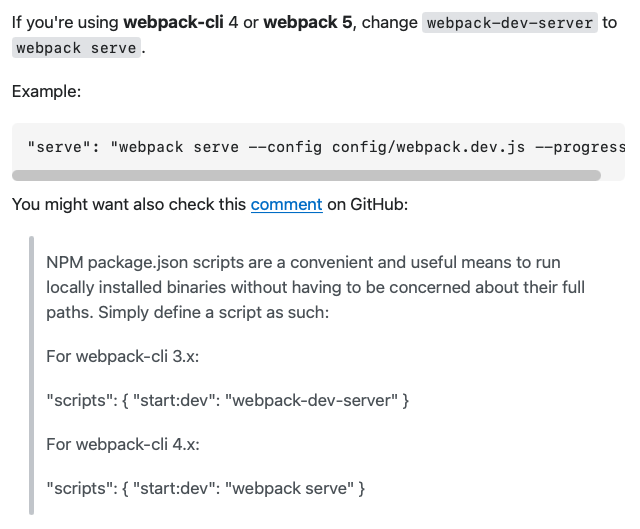Click the scrollbar track right of the thumb

(612, 175)
